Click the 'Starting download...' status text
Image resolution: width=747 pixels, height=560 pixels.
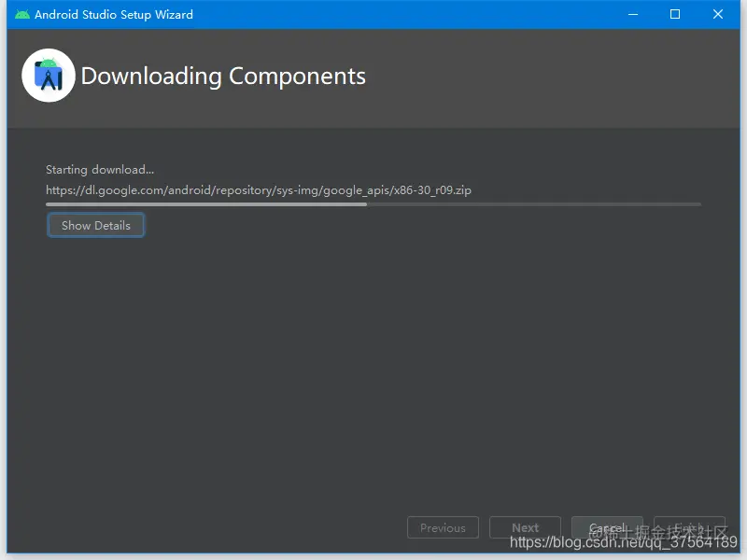pyautogui.click(x=100, y=170)
